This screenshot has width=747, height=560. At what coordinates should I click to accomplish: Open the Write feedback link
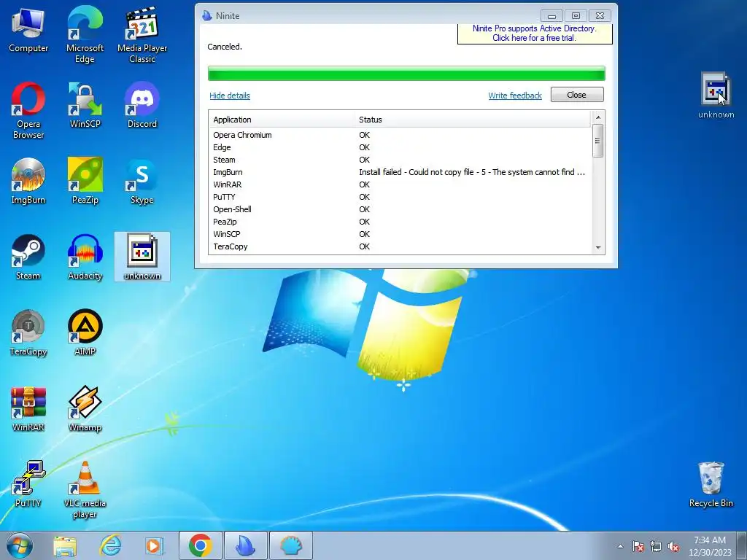click(515, 96)
